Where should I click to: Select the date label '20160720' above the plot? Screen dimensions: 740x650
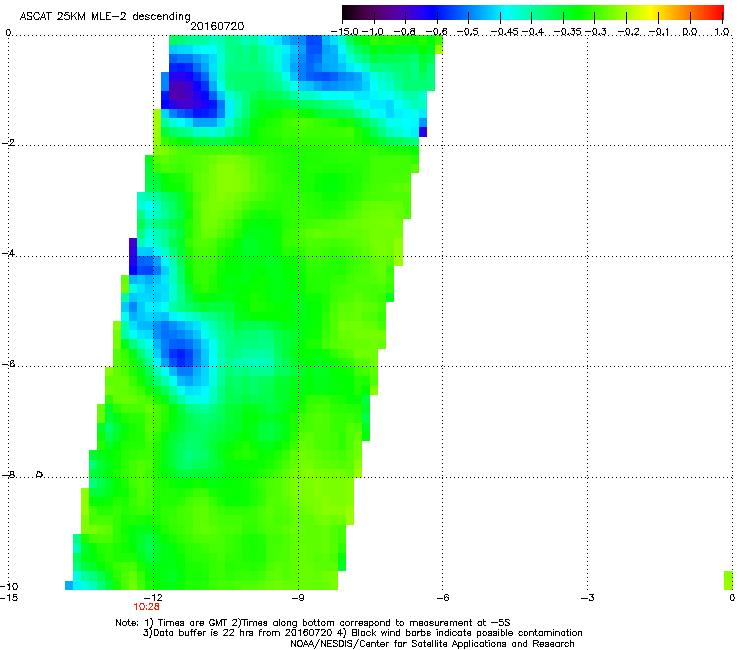click(217, 26)
